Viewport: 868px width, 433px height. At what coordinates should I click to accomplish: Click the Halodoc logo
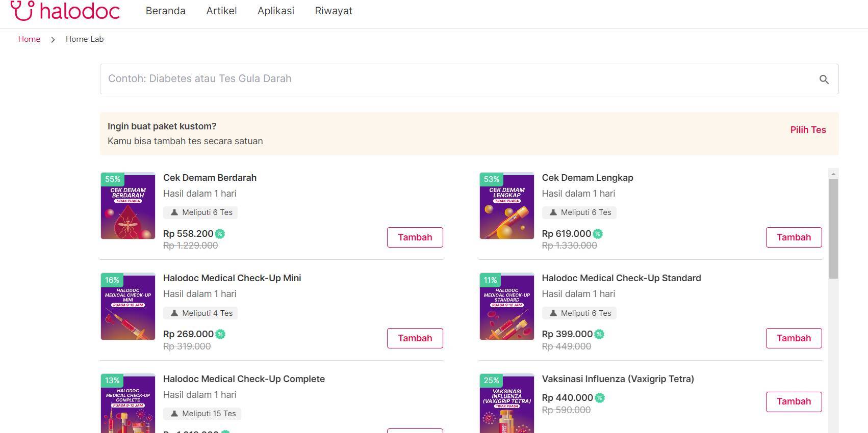pyautogui.click(x=65, y=11)
